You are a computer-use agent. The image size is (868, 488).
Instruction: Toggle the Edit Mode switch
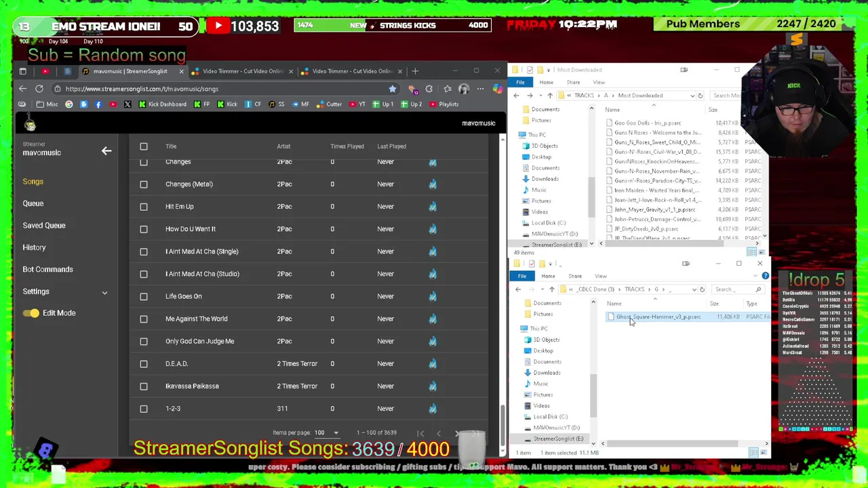[x=31, y=313]
